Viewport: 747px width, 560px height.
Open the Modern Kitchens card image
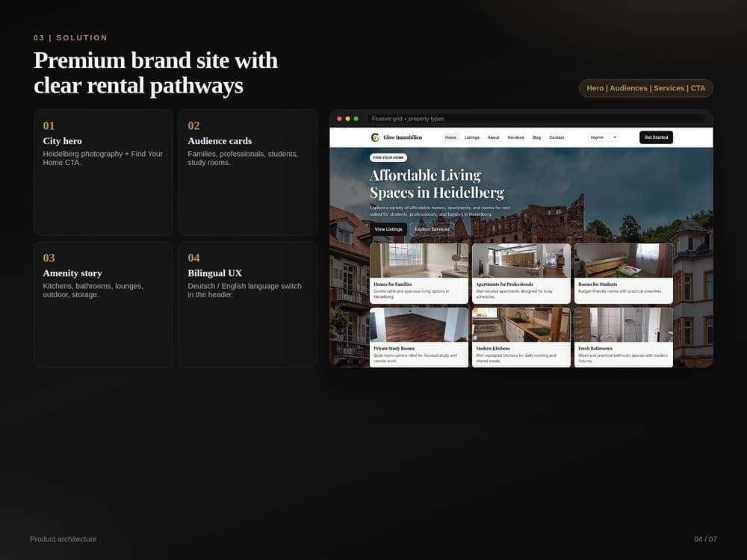pyautogui.click(x=521, y=325)
